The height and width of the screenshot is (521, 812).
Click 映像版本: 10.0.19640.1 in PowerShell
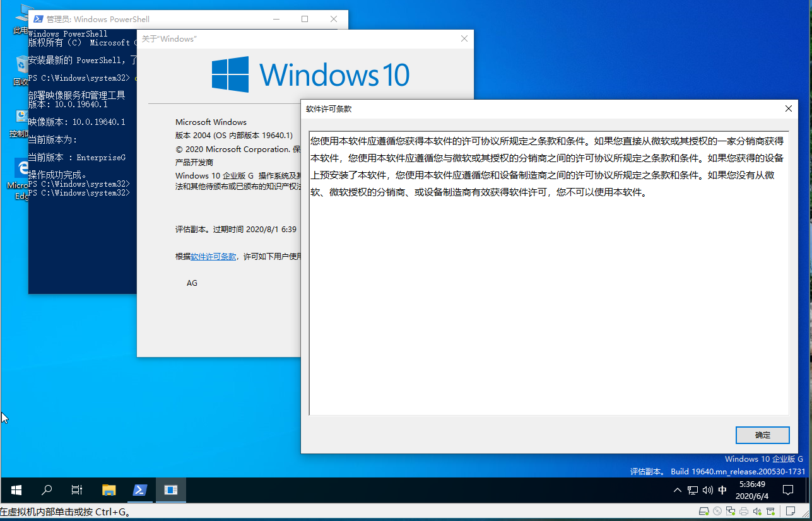[77, 122]
